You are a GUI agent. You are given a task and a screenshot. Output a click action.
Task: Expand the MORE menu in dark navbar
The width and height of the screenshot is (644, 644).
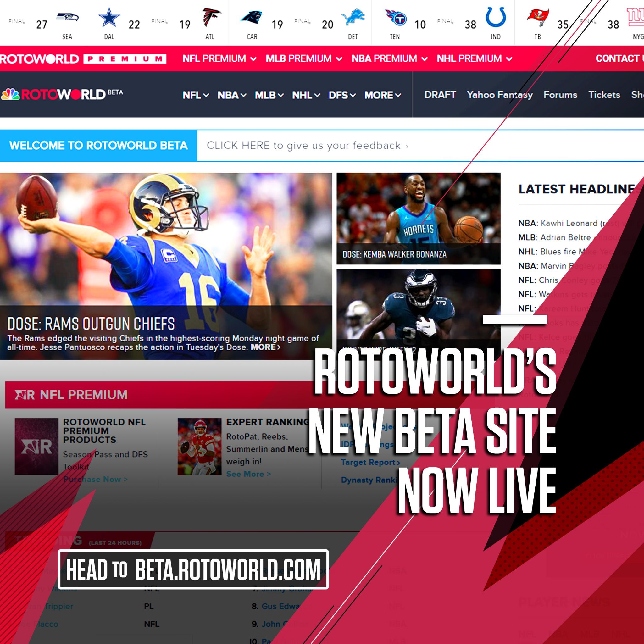pyautogui.click(x=383, y=95)
